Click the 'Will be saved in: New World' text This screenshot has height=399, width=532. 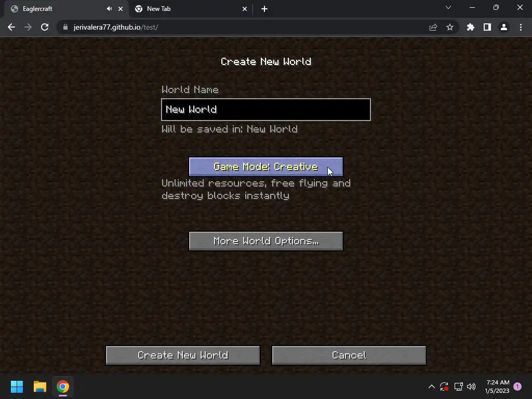click(230, 129)
